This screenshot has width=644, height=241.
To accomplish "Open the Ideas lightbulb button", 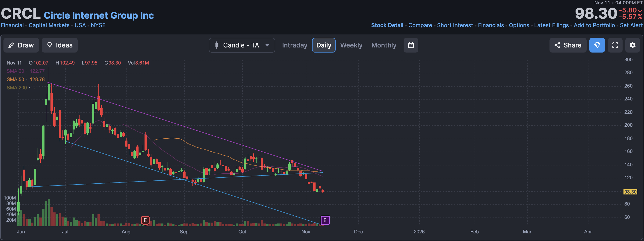I will click(59, 45).
